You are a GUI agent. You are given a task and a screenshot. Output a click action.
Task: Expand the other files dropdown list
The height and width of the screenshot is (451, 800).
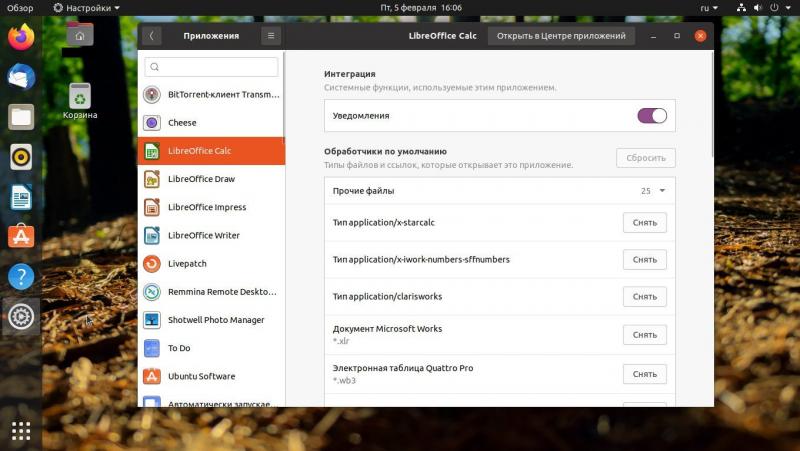(661, 190)
